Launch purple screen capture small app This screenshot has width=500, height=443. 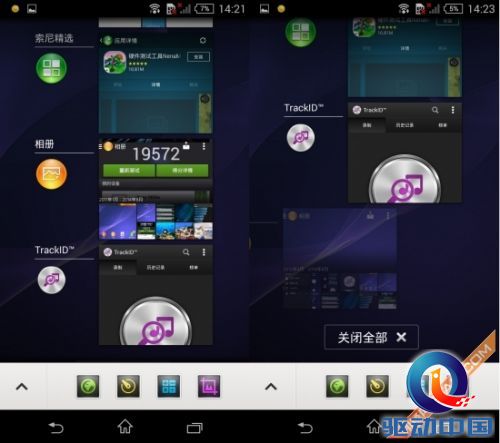[209, 386]
